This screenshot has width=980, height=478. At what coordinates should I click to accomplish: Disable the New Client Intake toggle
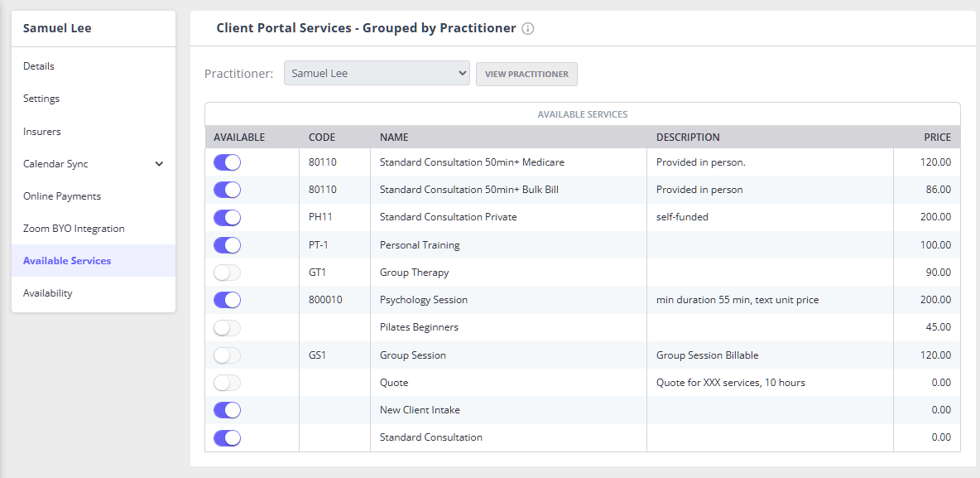pos(227,410)
